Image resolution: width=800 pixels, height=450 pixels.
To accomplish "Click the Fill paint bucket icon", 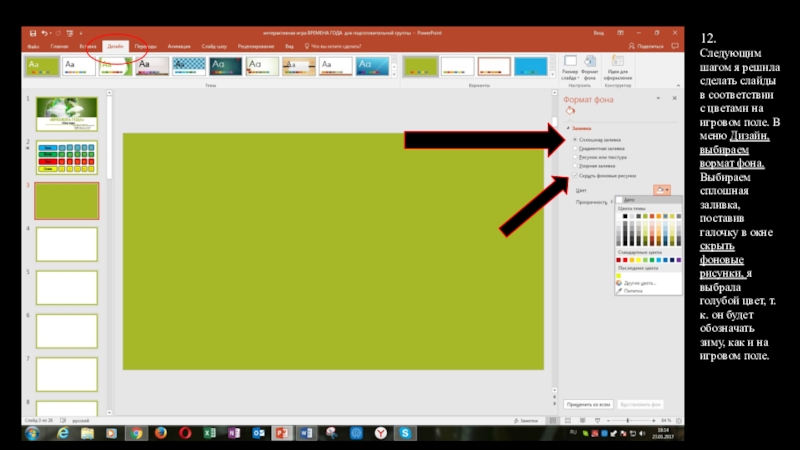I will 571,112.
